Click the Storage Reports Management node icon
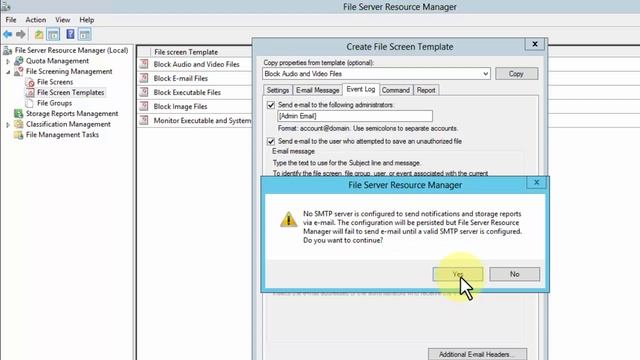Image resolution: width=640 pixels, height=360 pixels. 18,113
